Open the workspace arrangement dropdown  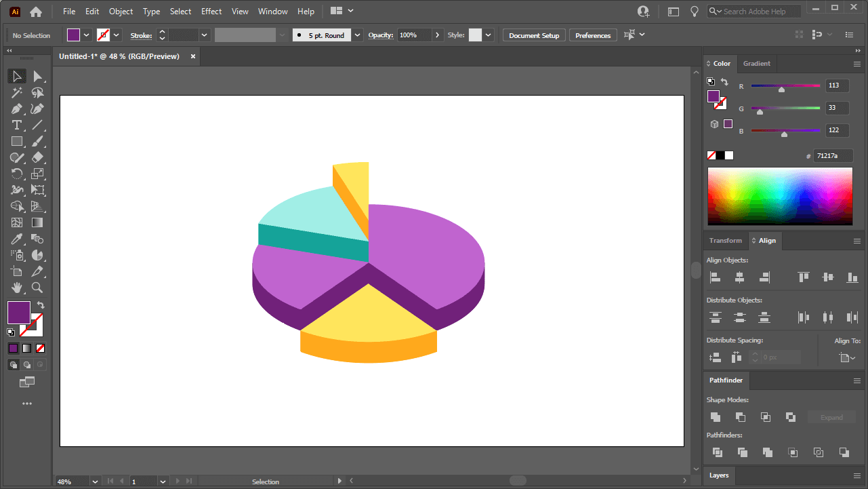(x=342, y=11)
